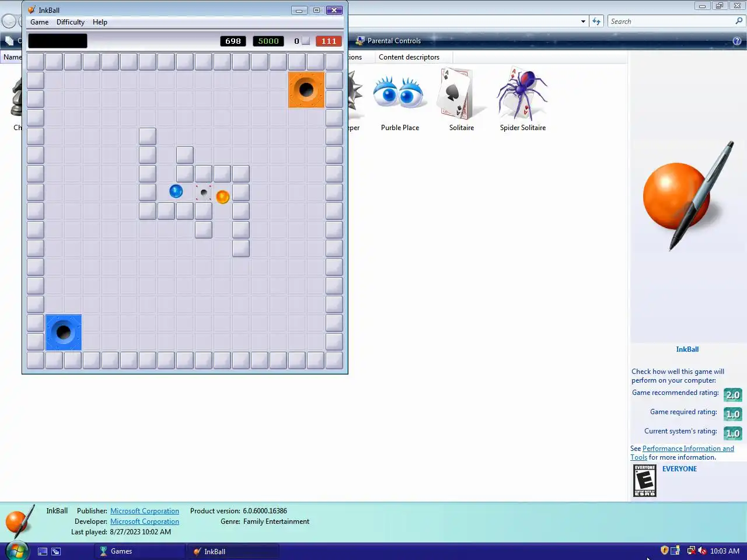Viewport: 747px width, 560px height.
Task: Open the Difficulty menu in InkBall
Action: [x=71, y=22]
